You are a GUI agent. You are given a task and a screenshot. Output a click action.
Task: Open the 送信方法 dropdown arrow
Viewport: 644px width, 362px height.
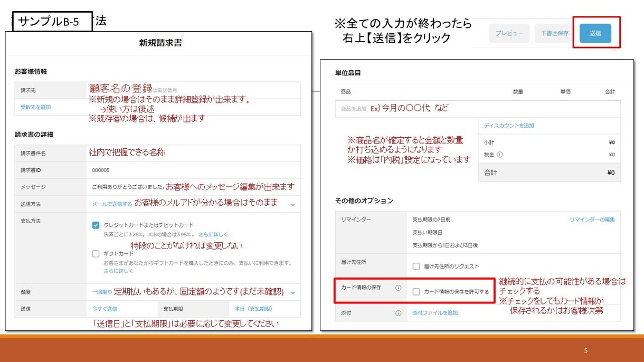coord(293,204)
